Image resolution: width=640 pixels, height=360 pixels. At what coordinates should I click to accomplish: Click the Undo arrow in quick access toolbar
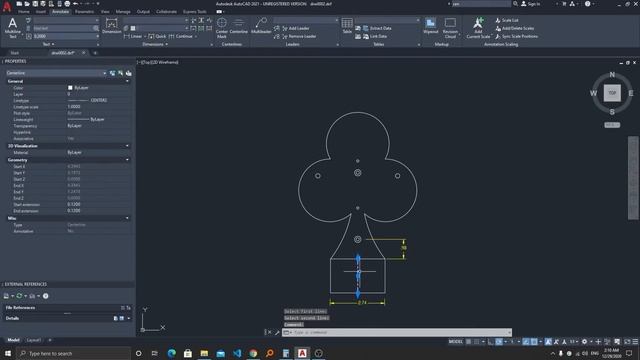click(x=76, y=4)
